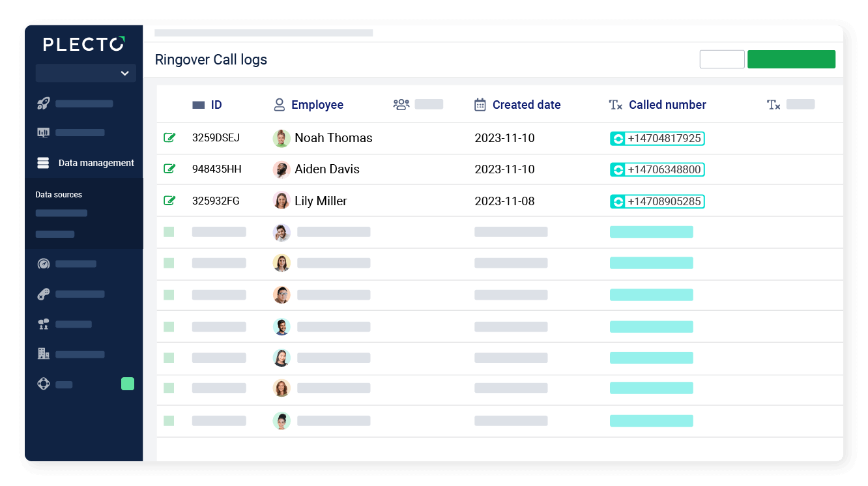The image size is (868, 486).
Task: Click the person icon in the Employee column header
Action: [x=280, y=104]
